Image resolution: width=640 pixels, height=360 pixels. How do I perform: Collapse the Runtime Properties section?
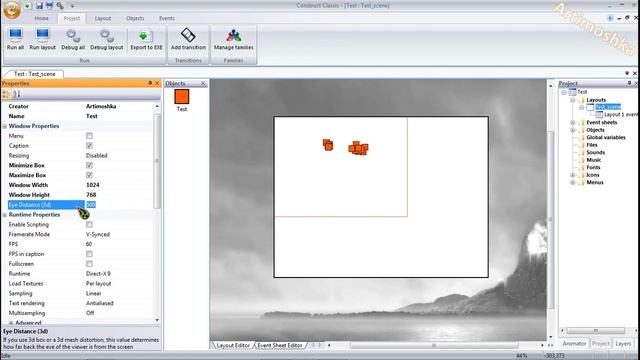4,215
